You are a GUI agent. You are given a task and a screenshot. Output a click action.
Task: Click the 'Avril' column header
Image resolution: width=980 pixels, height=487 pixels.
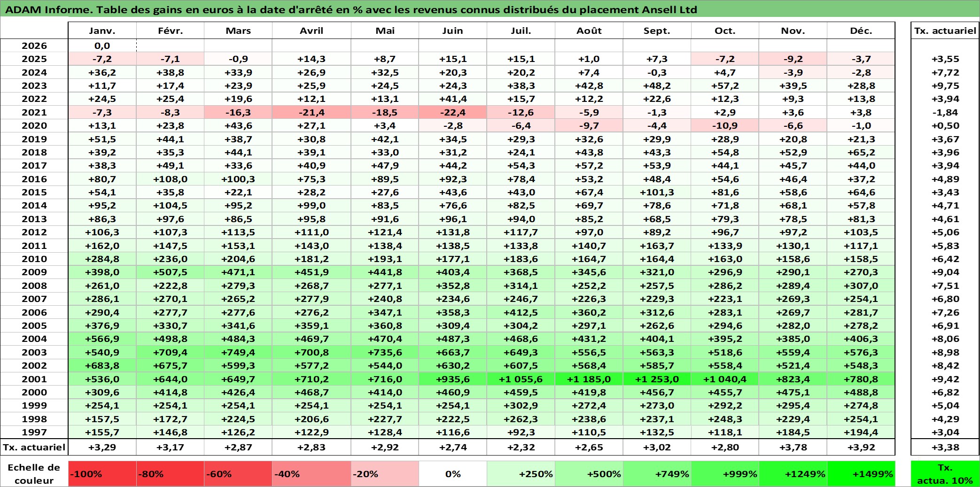(x=311, y=31)
